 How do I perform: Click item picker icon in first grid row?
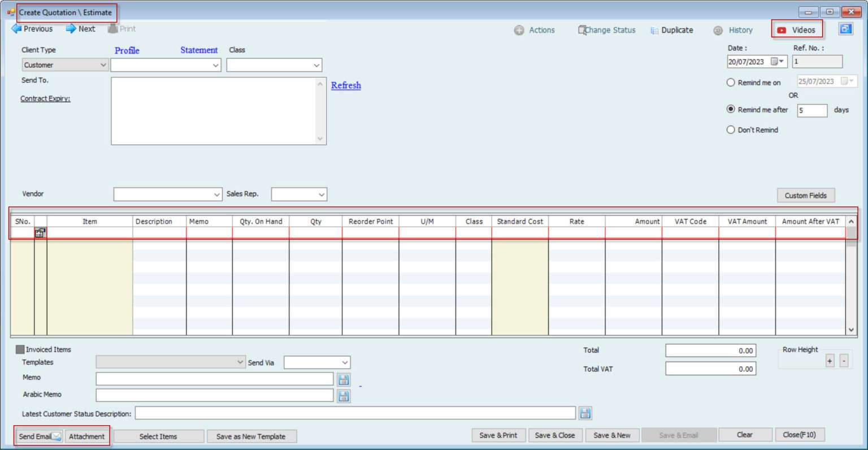[x=40, y=232]
